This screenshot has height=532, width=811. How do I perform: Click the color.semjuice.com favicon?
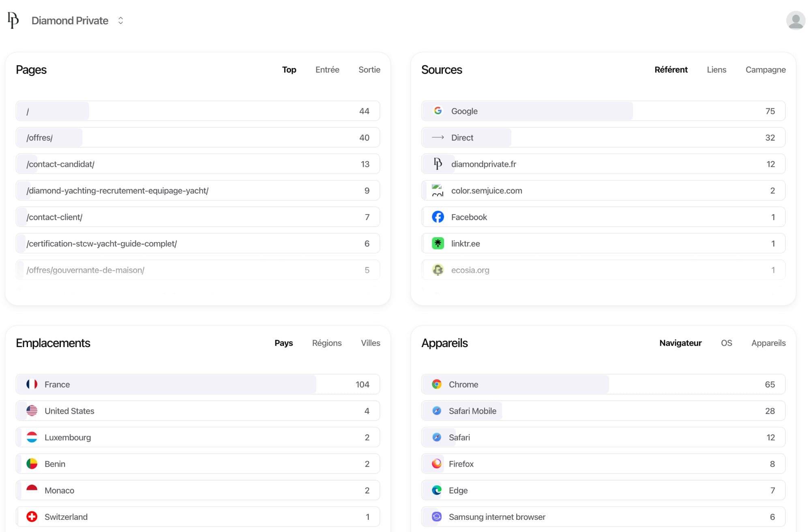coord(438,190)
